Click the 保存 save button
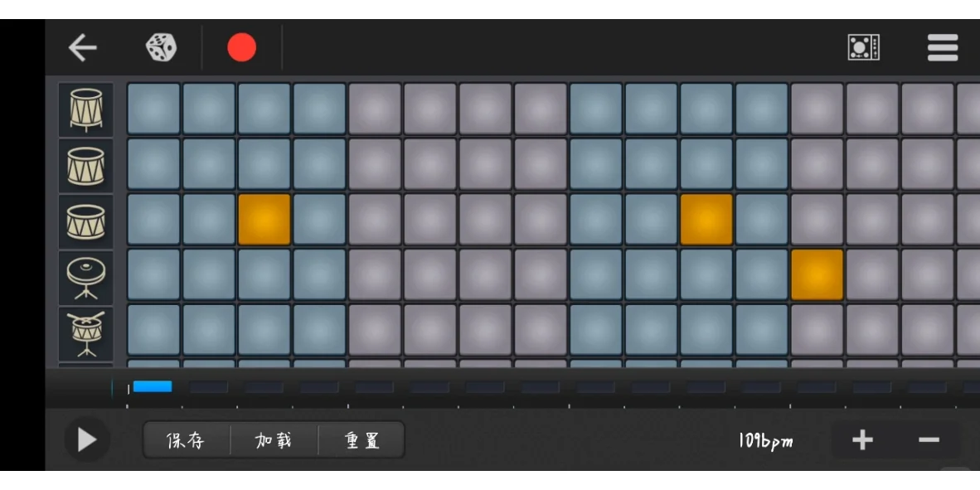This screenshot has width=980, height=490. click(x=187, y=440)
